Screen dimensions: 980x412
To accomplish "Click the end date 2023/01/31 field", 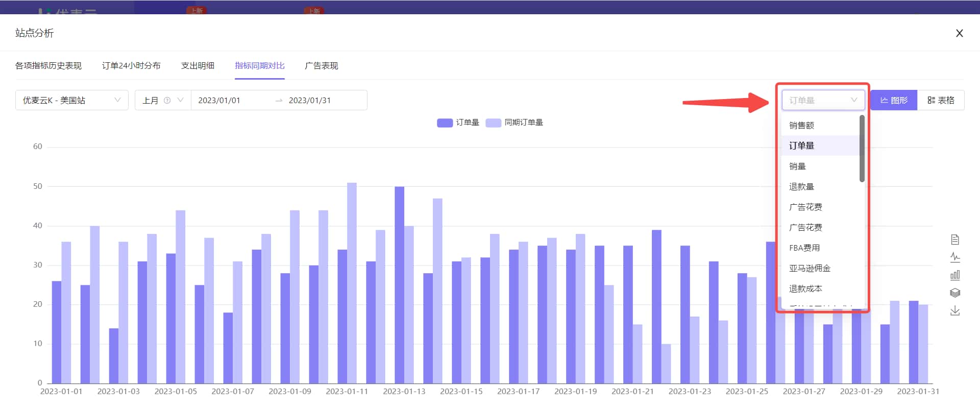I will pyautogui.click(x=310, y=101).
